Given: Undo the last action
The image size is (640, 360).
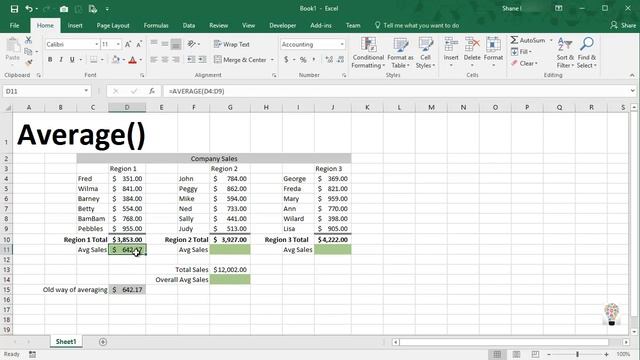Looking at the screenshot, I should [x=29, y=9].
